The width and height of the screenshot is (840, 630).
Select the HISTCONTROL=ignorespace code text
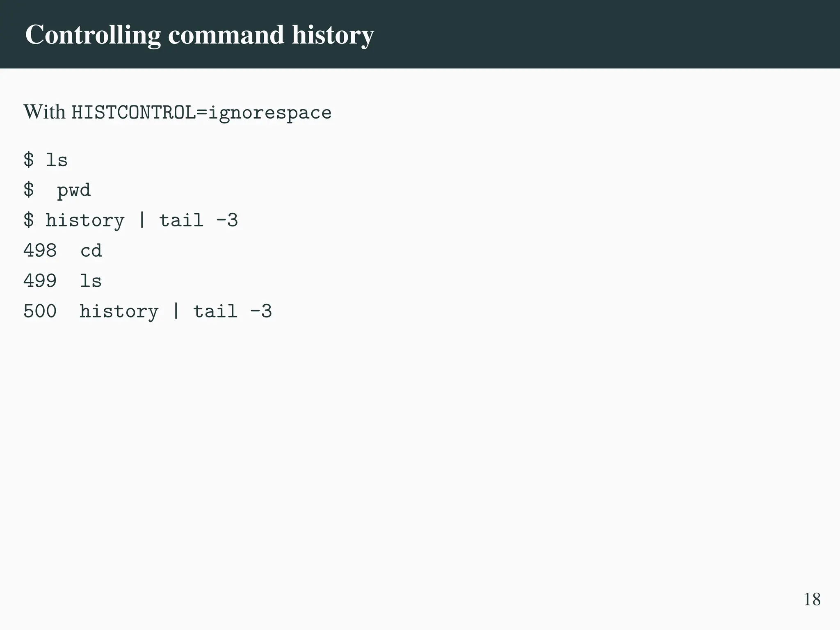point(201,113)
